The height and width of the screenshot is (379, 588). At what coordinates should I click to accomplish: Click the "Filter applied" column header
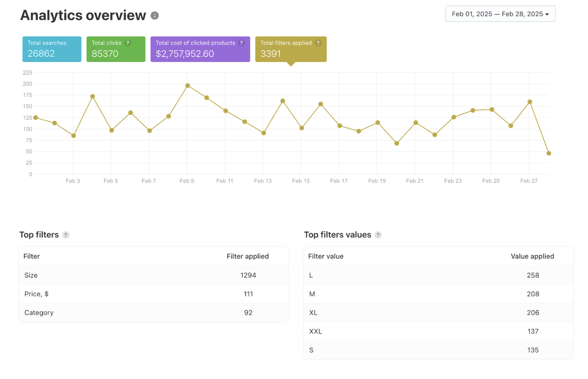pyautogui.click(x=248, y=257)
